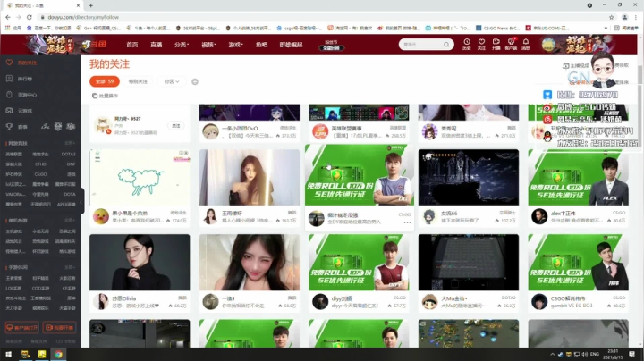Screen dimensions: 644x361
Task: Open the sheep drawing stream thumbnail
Action: tap(140, 177)
